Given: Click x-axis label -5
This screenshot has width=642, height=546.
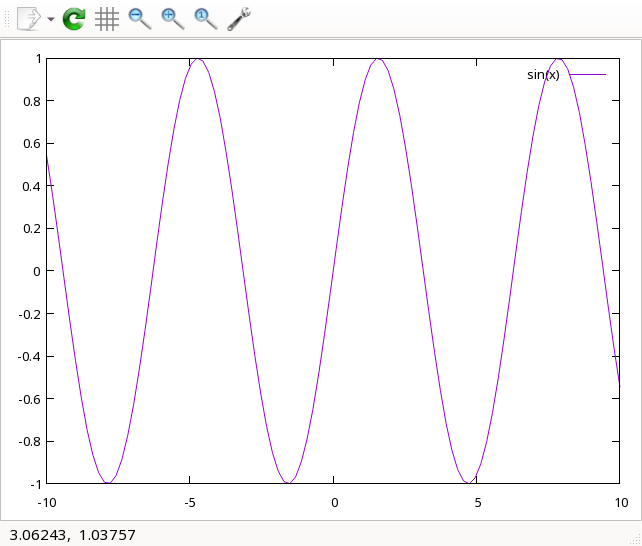Looking at the screenshot, I should point(190,503).
